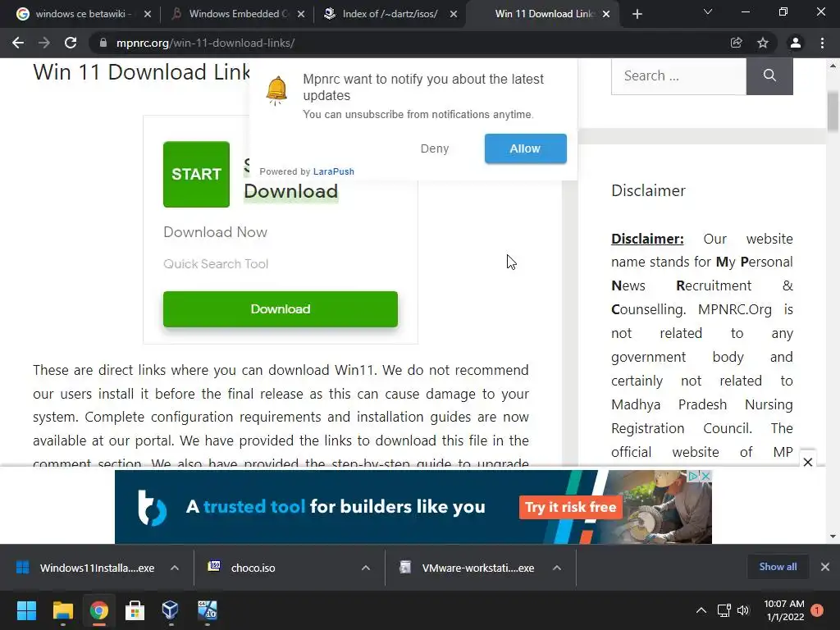Close the Index of /~dartz/isos/ tab
This screenshot has width=840, height=630.
point(454,14)
